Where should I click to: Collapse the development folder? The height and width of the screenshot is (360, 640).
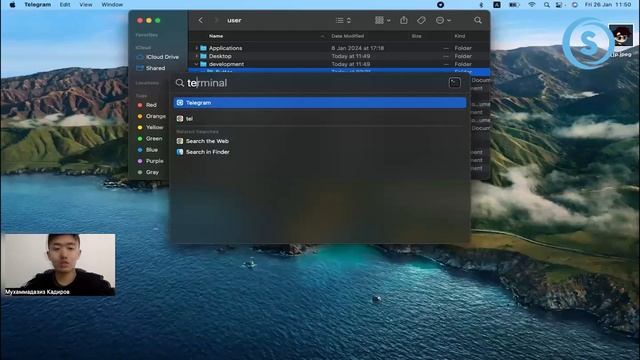[196, 64]
